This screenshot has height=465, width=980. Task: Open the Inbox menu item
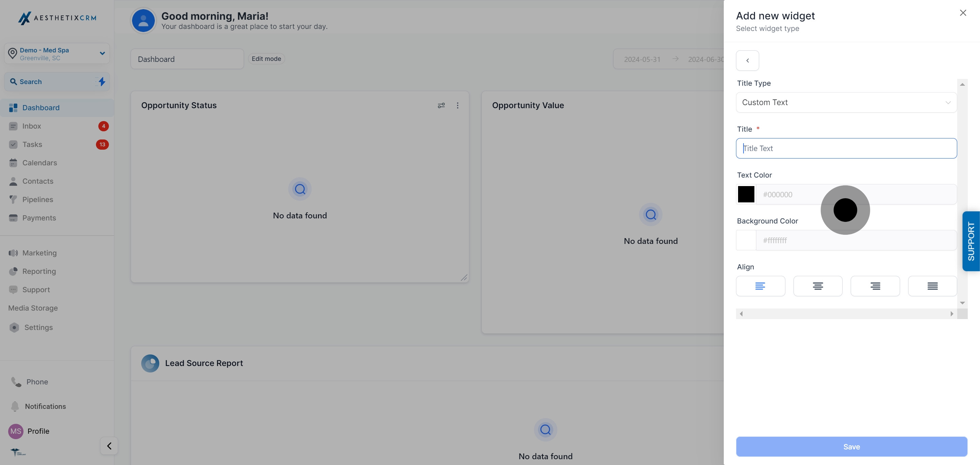coord(57,126)
